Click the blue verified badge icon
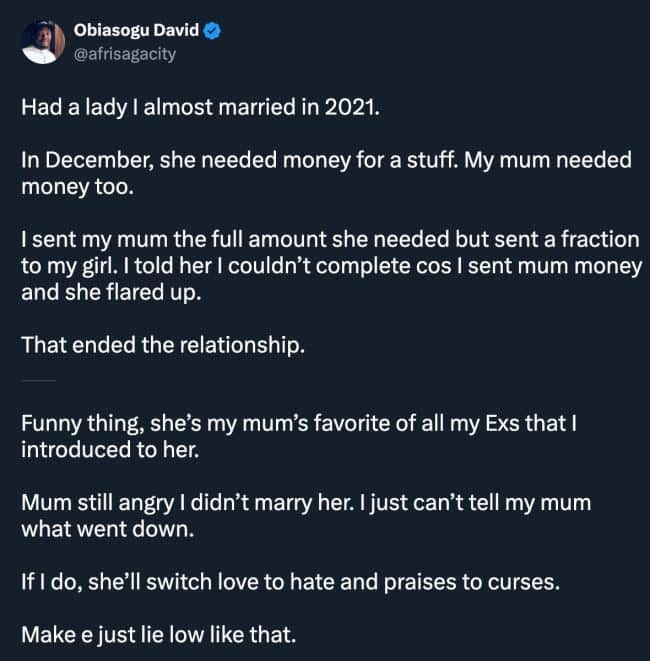Viewport: 650px width, 661px height. coord(214,32)
